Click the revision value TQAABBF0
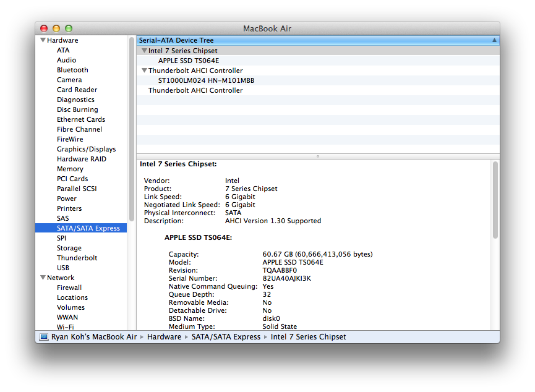The image size is (535, 392). click(x=280, y=270)
